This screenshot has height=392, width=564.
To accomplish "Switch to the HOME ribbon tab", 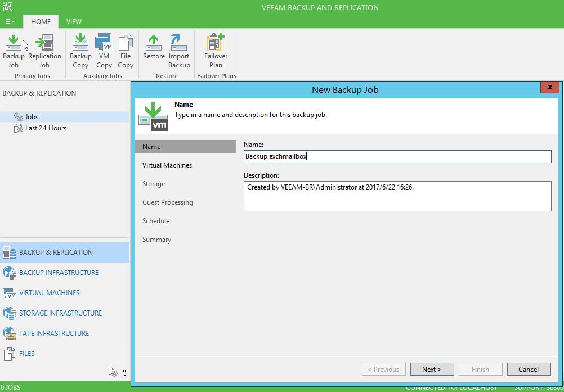I will 41,21.
